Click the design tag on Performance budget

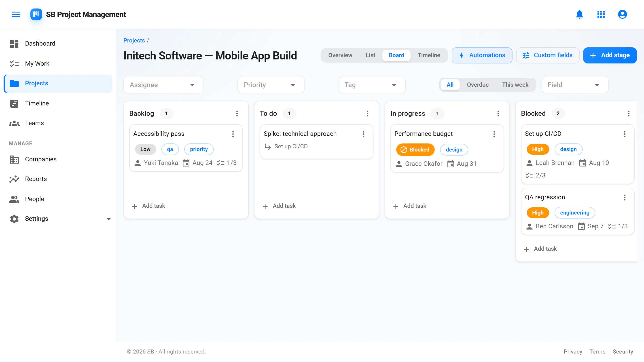[454, 150]
